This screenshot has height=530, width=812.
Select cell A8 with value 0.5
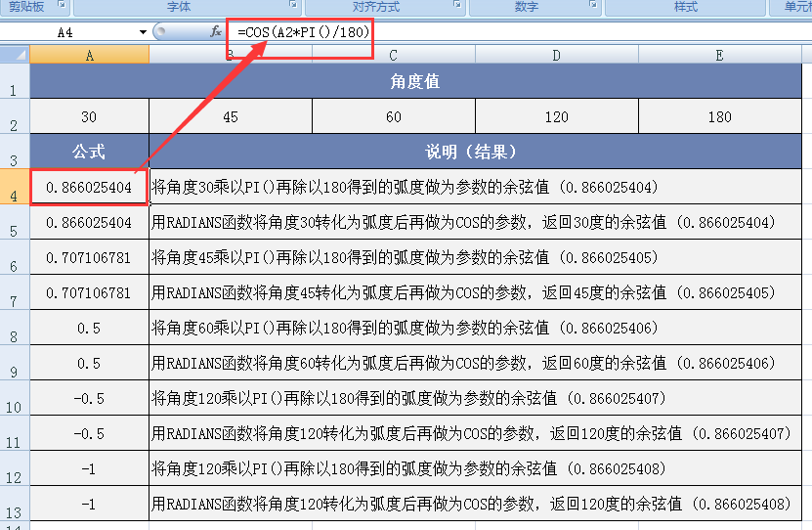(x=90, y=328)
